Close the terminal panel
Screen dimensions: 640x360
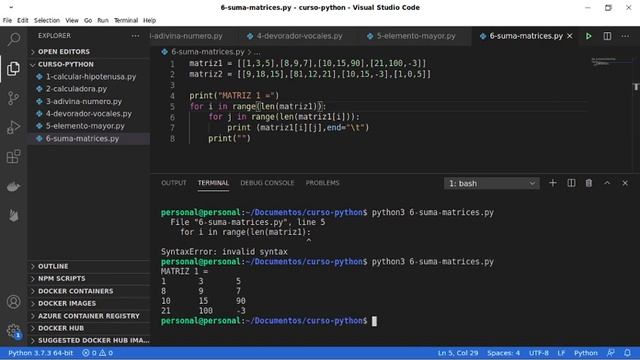point(625,183)
